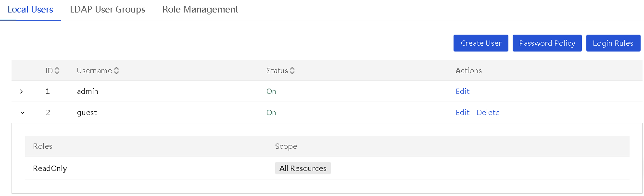Image resolution: width=644 pixels, height=196 pixels.
Task: Click the admin username cell
Action: tap(88, 91)
